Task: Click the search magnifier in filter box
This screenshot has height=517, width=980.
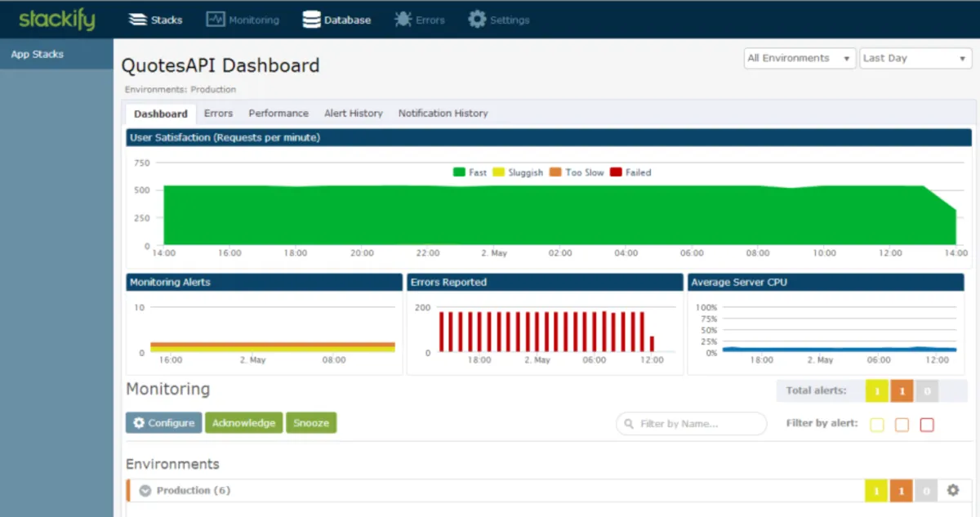Action: coord(630,424)
